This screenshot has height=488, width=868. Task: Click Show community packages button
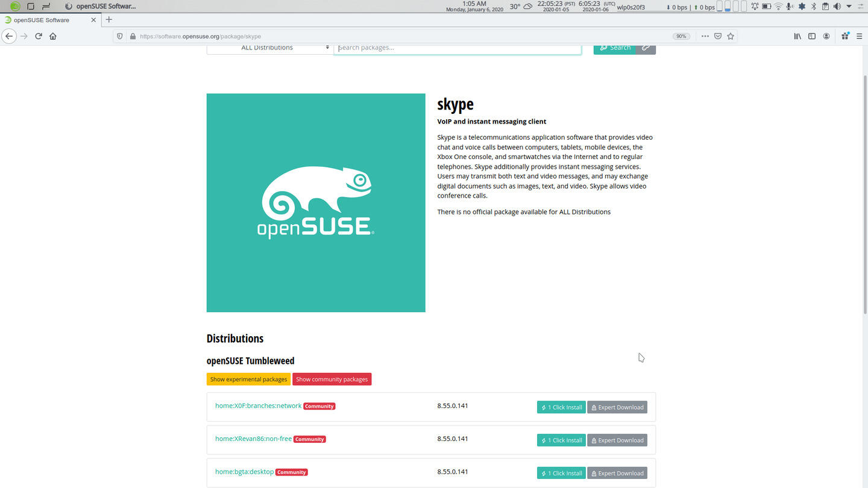click(x=332, y=379)
